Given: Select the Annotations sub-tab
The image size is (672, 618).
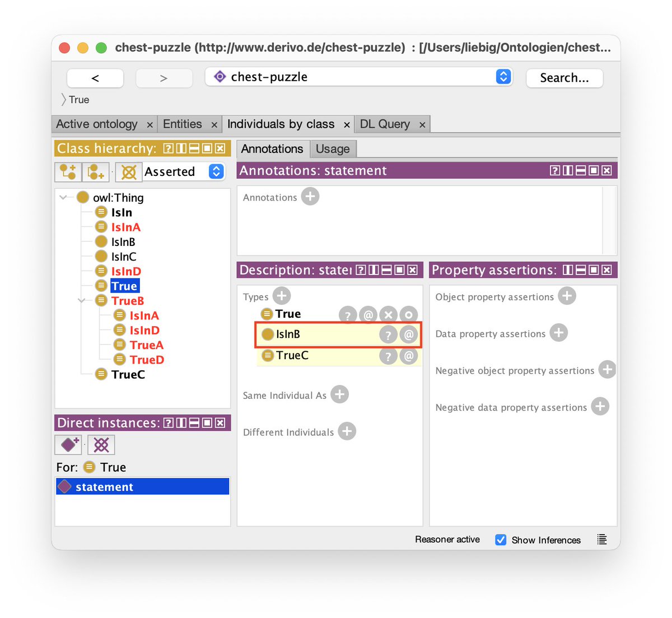Looking at the screenshot, I should [x=272, y=149].
